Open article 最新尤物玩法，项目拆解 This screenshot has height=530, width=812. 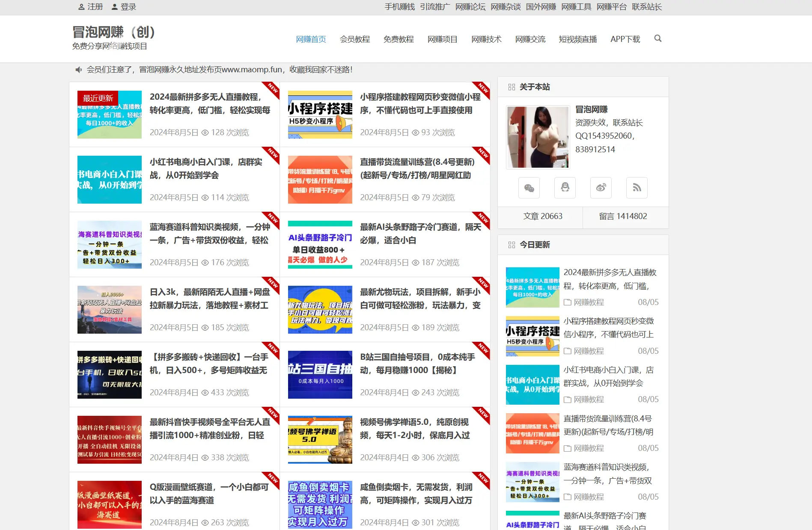point(420,299)
